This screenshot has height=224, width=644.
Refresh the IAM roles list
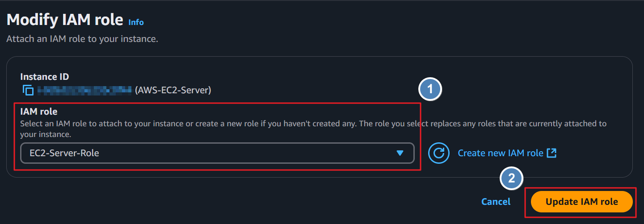(x=439, y=153)
